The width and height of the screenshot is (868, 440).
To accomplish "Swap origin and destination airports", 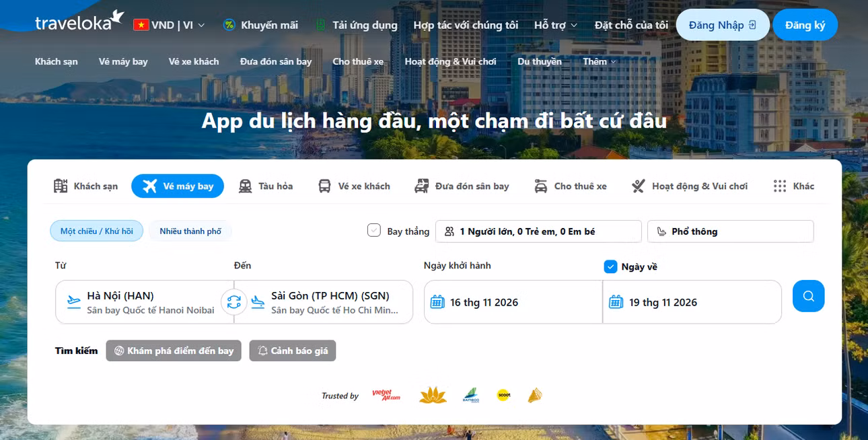I will click(x=233, y=302).
